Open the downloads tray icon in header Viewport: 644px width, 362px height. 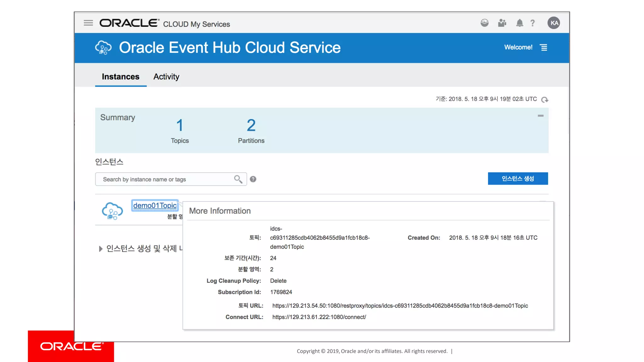pyautogui.click(x=485, y=23)
